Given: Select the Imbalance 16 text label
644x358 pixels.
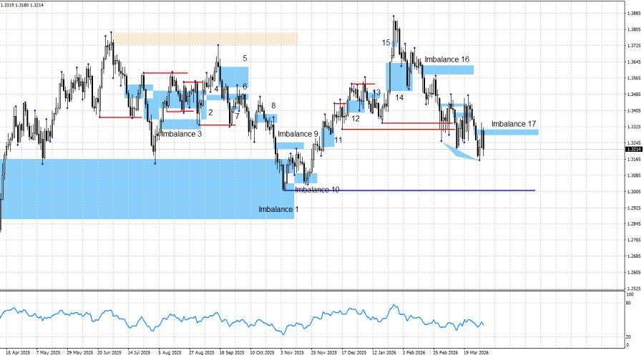Looking at the screenshot, I should click(447, 59).
